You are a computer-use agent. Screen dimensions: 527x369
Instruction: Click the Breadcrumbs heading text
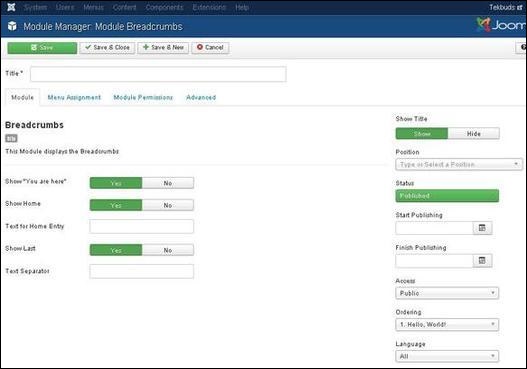pyautogui.click(x=34, y=125)
